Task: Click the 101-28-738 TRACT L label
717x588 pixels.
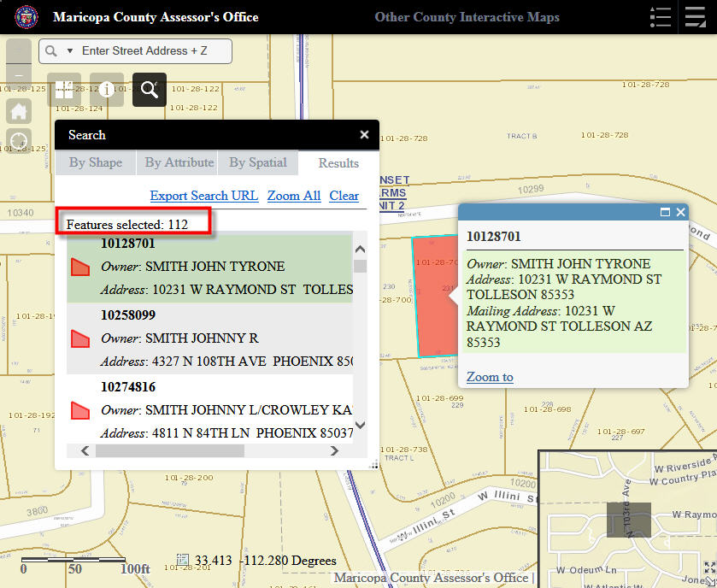Action: point(404,453)
